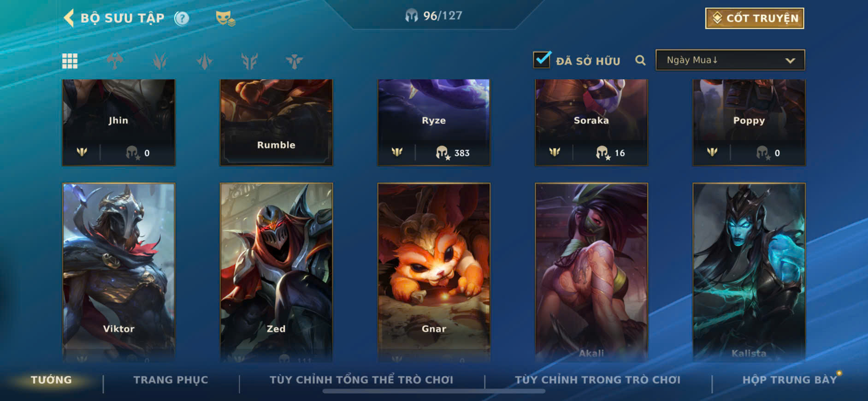Filter champions by the fifth role icon
This screenshot has height=401, width=868.
click(294, 61)
